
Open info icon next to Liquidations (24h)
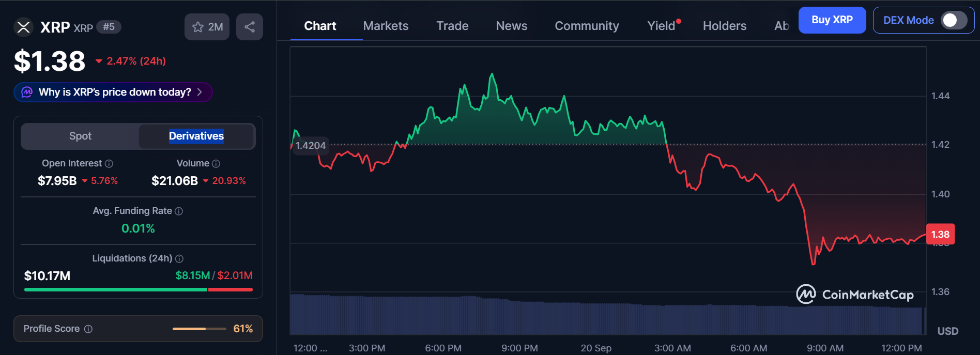click(x=179, y=259)
